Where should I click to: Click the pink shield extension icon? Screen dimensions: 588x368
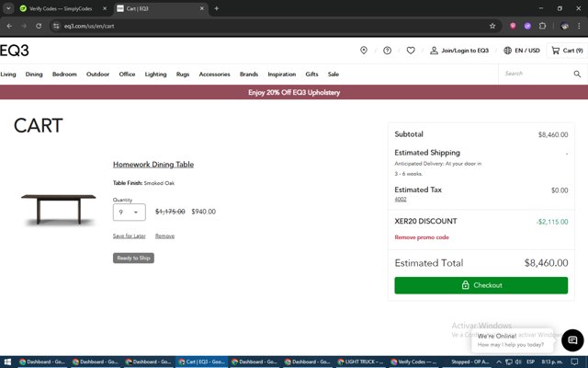[513, 26]
